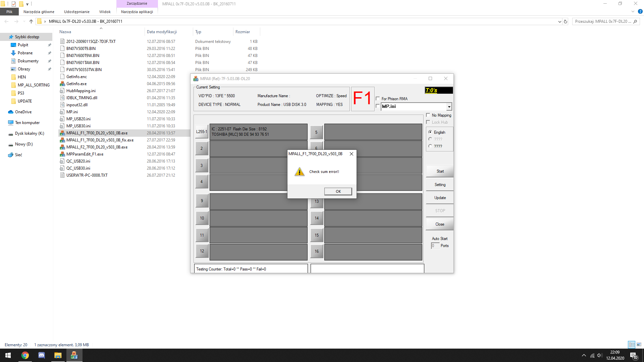This screenshot has width=644, height=362.
Task: Select MPParamEdit_F1.exe file icon
Action: click(62, 154)
